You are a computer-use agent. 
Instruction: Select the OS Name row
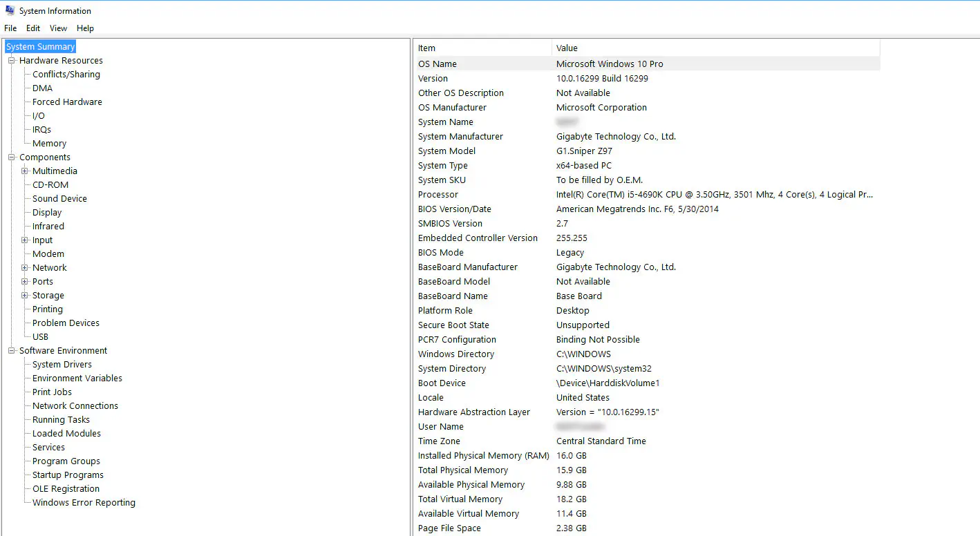click(647, 64)
